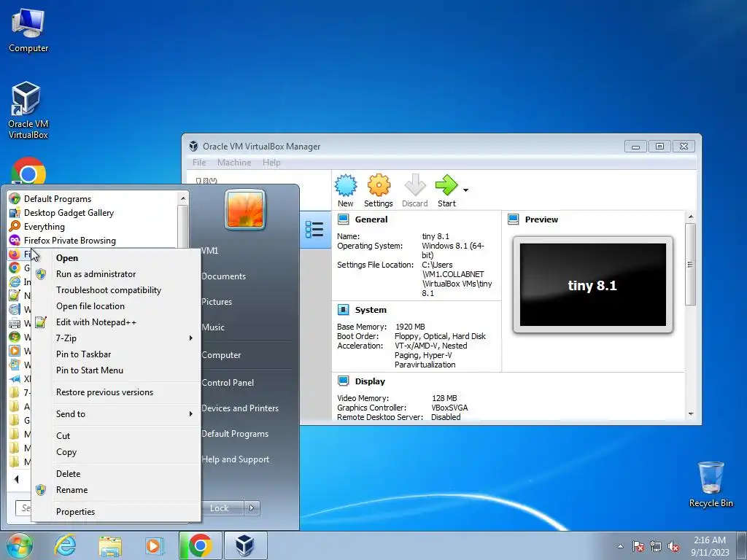Open Devices and Printers
This screenshot has height=560, width=747.
coord(240,408)
